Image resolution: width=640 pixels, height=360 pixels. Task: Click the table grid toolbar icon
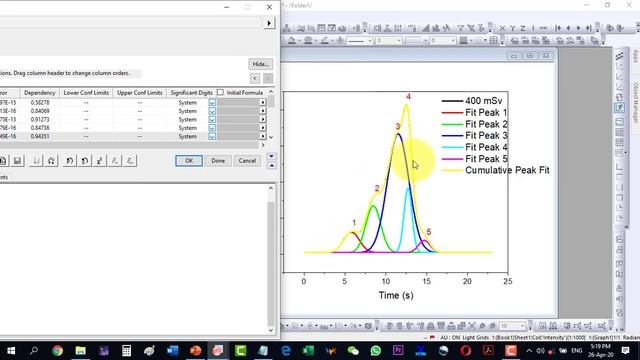point(493,41)
